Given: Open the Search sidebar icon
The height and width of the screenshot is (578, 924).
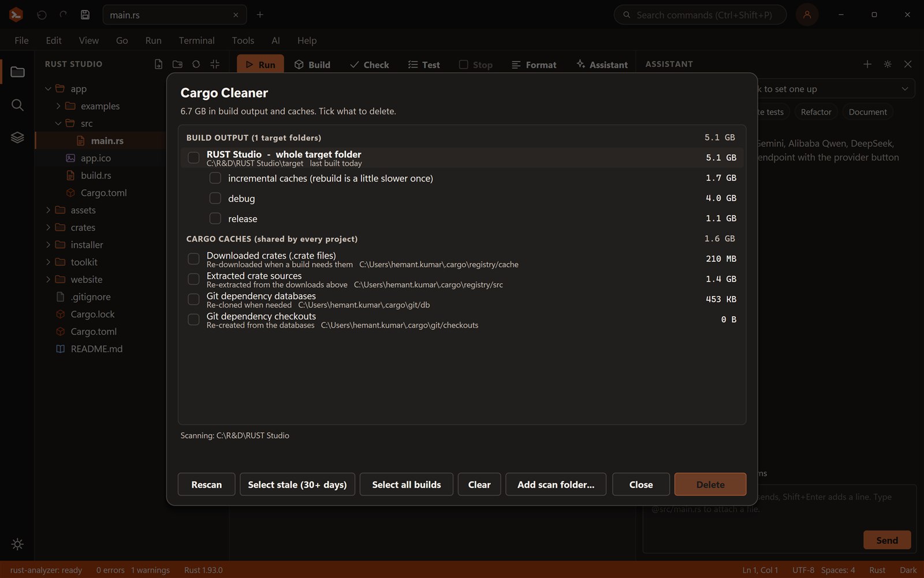Looking at the screenshot, I should [17, 105].
